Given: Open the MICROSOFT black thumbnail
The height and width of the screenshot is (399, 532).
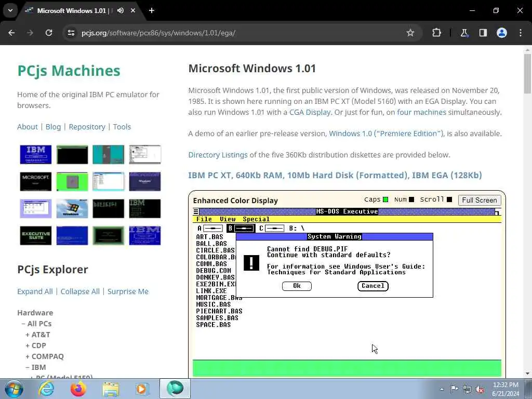Looking at the screenshot, I should [36, 181].
